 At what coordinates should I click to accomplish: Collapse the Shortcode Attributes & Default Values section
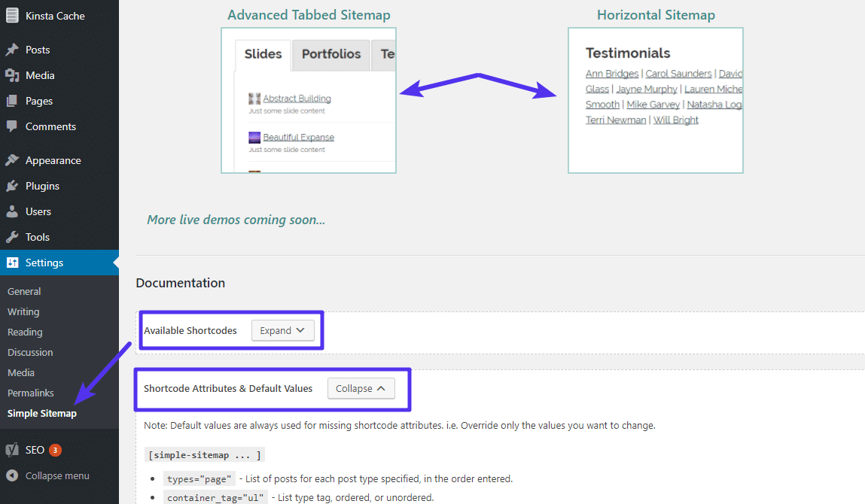pyautogui.click(x=361, y=388)
